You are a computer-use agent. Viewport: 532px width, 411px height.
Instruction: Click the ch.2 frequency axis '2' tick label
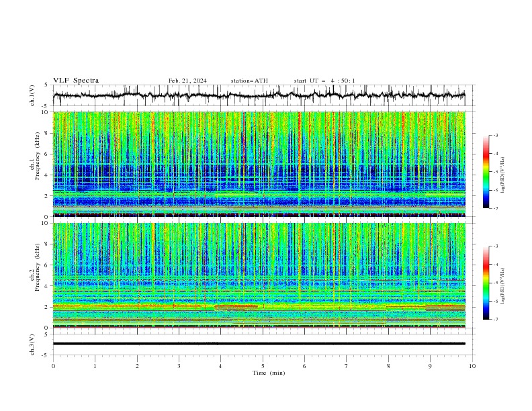(x=47, y=307)
